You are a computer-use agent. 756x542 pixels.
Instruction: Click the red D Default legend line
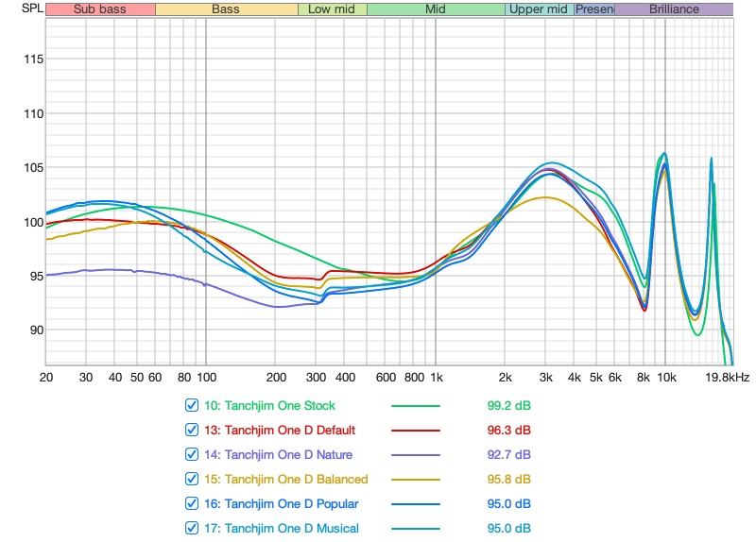point(416,431)
